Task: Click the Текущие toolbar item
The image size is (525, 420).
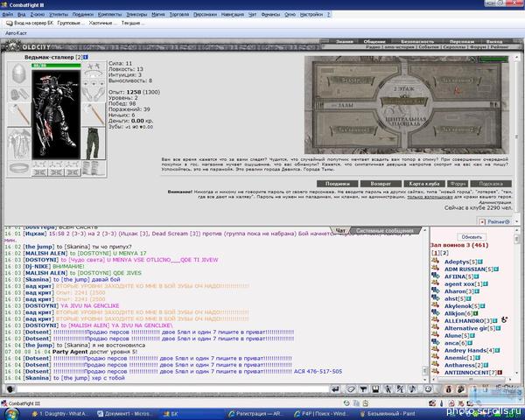Action: 131,23
